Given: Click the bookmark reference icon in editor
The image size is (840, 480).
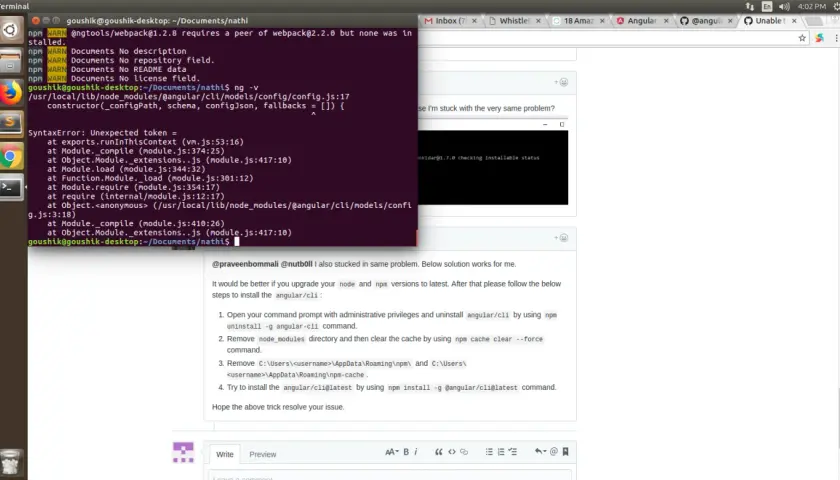Looking at the screenshot, I should (x=565, y=452).
